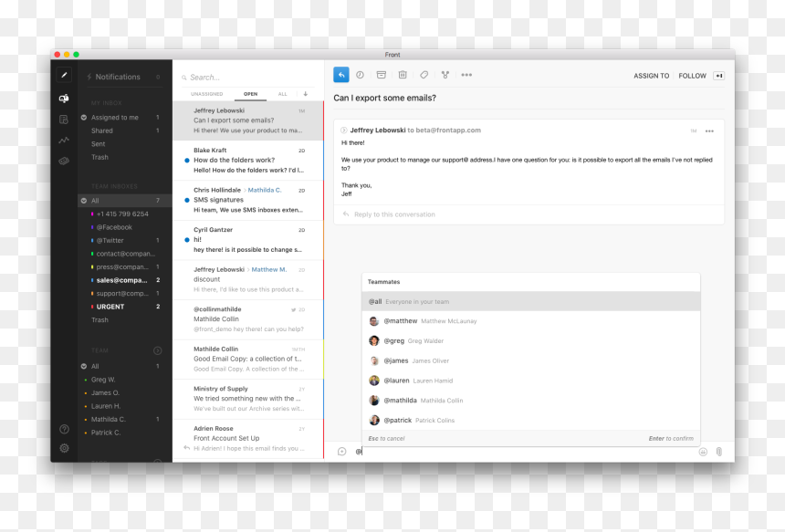This screenshot has width=785, height=532.
Task: Click the Search field
Action: [247, 78]
